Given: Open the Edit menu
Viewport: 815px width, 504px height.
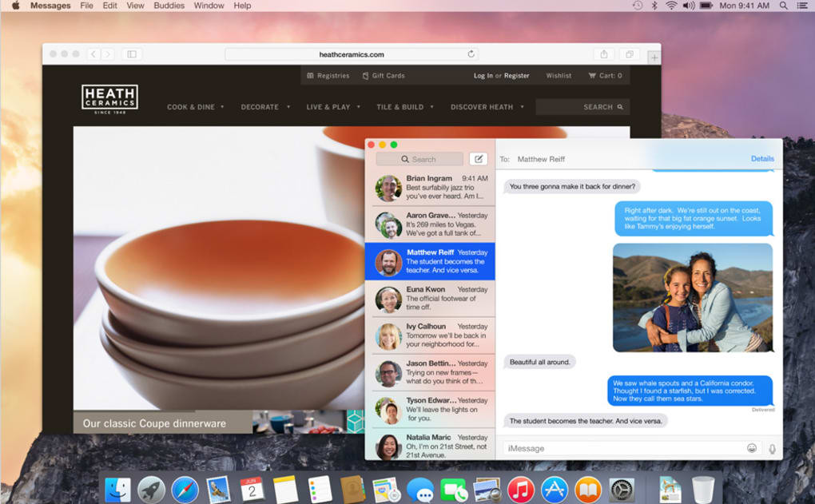Looking at the screenshot, I should pos(109,6).
